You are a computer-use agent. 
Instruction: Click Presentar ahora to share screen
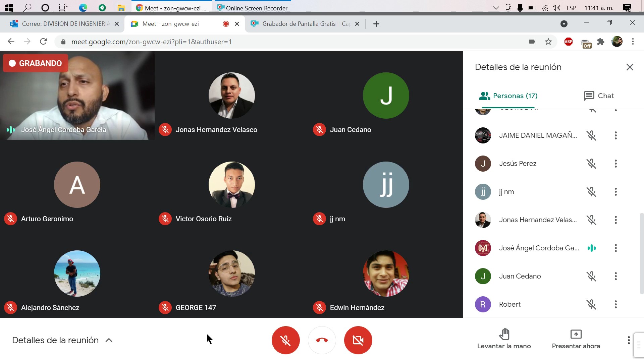coord(576,339)
